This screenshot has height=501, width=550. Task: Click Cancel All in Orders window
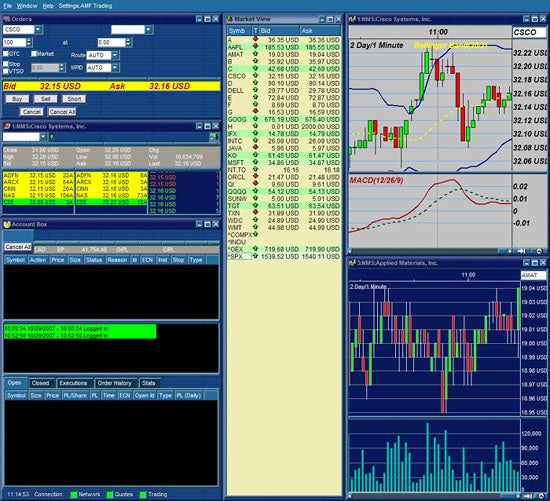pos(62,112)
